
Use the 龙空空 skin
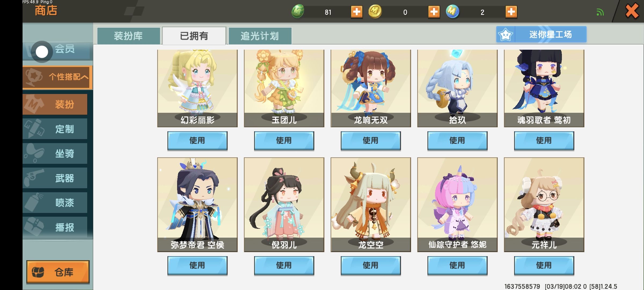pos(371,265)
